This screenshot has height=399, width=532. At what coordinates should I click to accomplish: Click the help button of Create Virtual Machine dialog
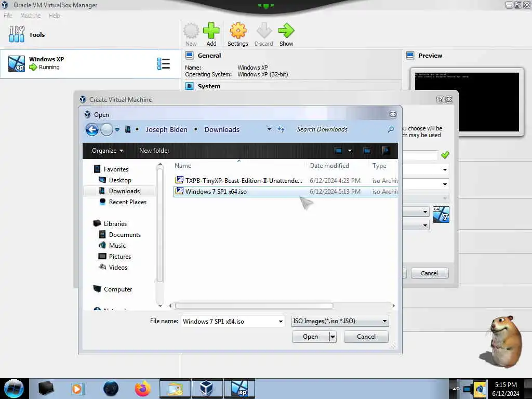pos(440,99)
